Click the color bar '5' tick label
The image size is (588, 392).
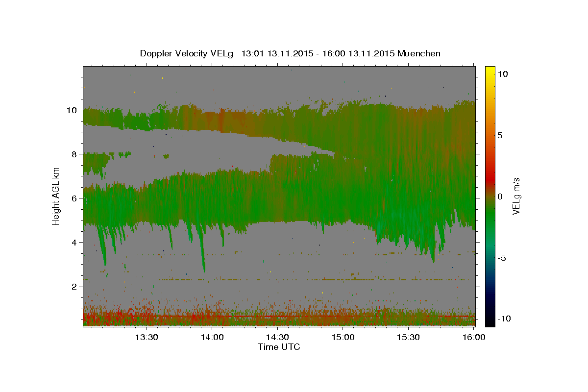point(499,135)
